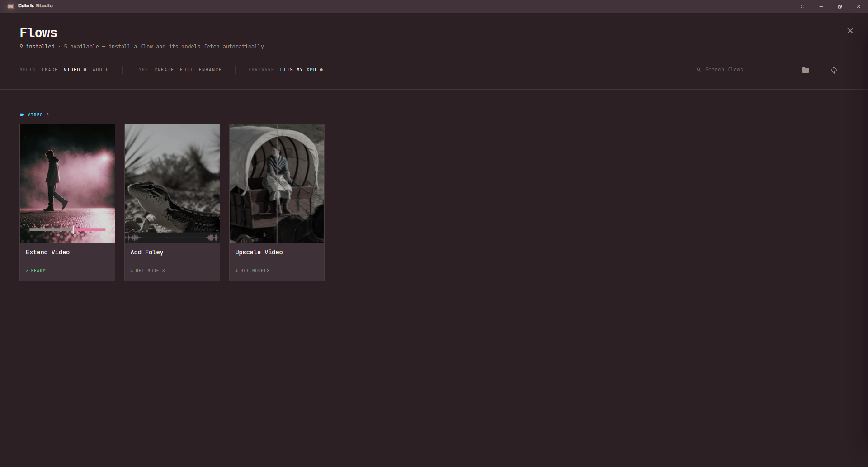Get models for Upscale Video
Image resolution: width=868 pixels, height=467 pixels.
(x=252, y=271)
